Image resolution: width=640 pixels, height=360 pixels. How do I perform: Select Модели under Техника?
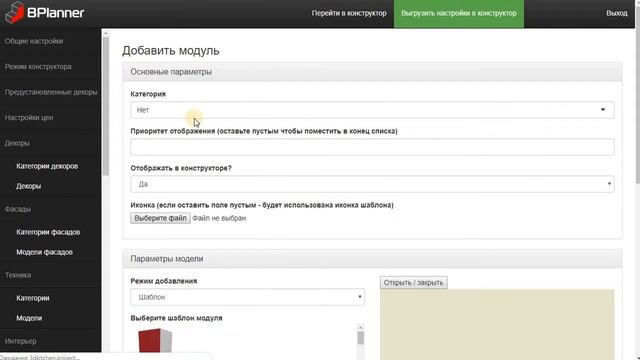pyautogui.click(x=29, y=318)
